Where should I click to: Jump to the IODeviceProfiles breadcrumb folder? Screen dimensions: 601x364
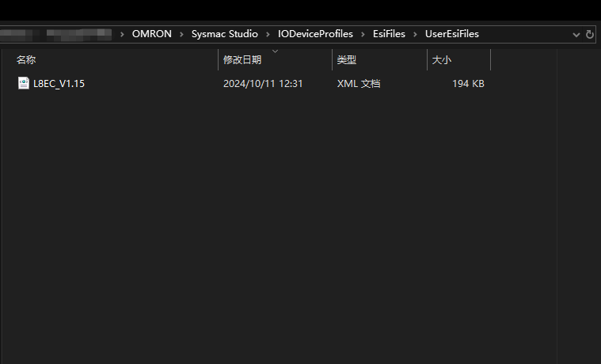click(315, 34)
